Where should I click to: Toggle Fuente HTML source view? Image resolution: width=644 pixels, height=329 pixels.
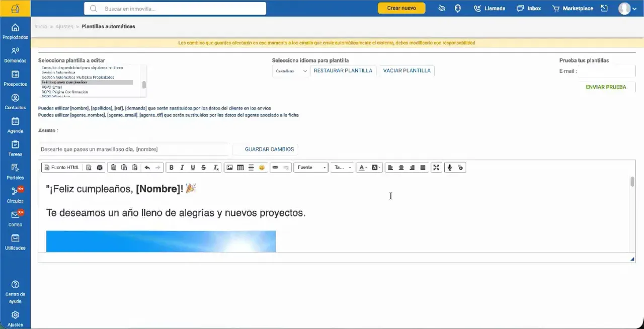click(62, 168)
